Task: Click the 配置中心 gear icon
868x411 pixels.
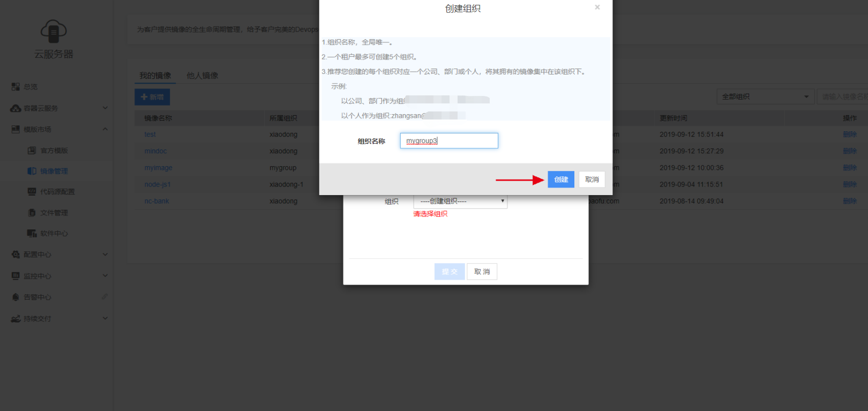Action: click(x=16, y=255)
